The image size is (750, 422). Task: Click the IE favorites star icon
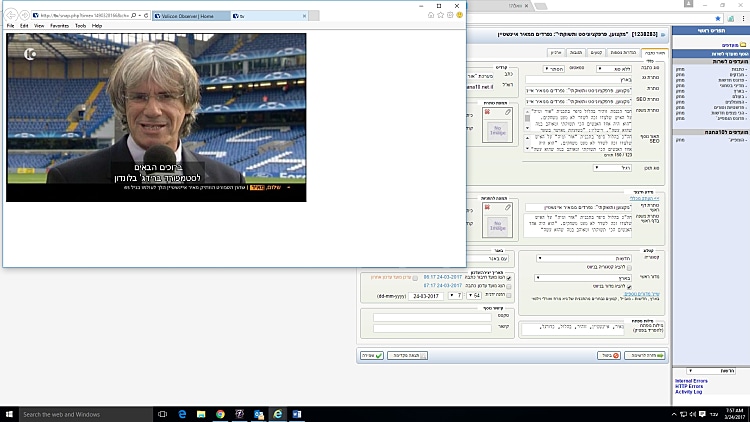click(x=440, y=16)
